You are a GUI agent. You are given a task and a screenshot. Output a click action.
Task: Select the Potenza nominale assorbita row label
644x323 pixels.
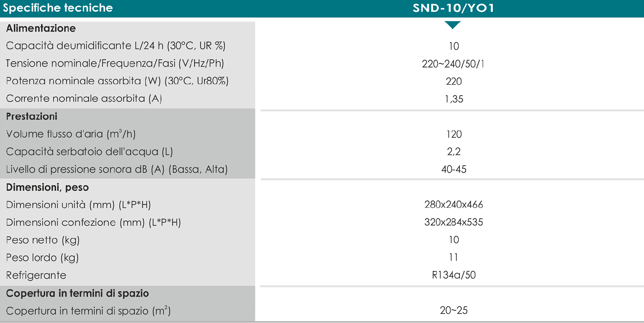pyautogui.click(x=117, y=81)
